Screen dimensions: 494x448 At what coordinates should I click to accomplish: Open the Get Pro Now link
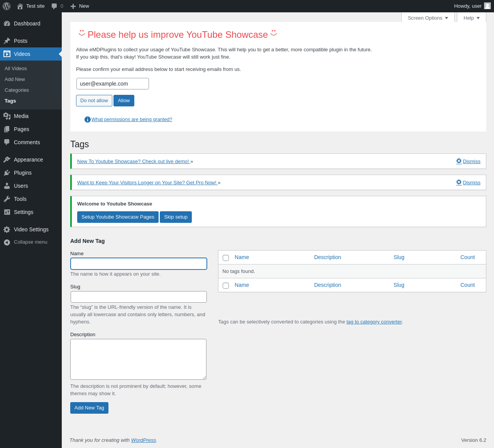[x=147, y=183]
